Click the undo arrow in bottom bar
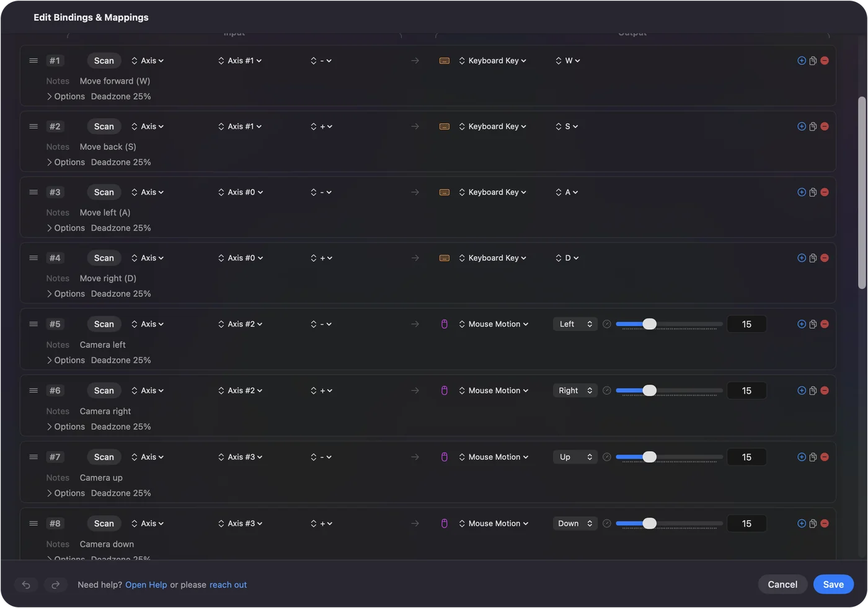 26,584
